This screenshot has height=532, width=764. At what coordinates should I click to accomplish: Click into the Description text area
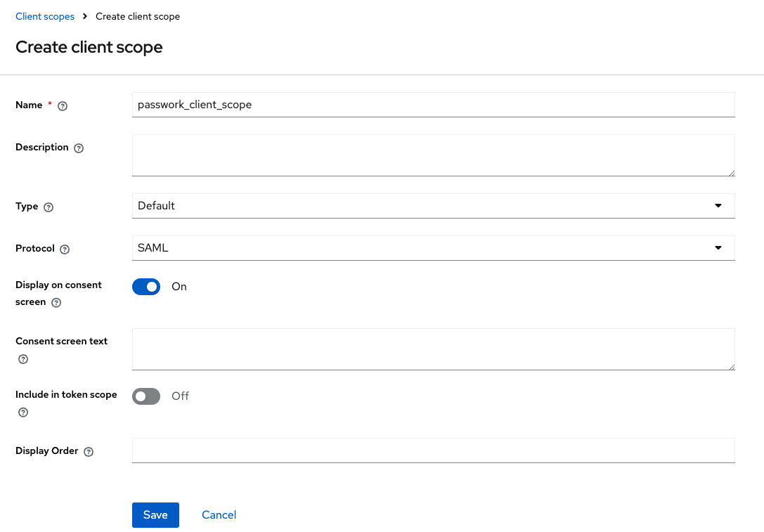pyautogui.click(x=433, y=155)
